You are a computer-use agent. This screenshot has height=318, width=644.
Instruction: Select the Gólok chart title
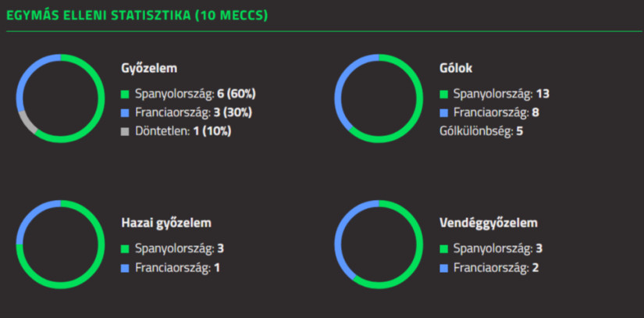click(456, 68)
